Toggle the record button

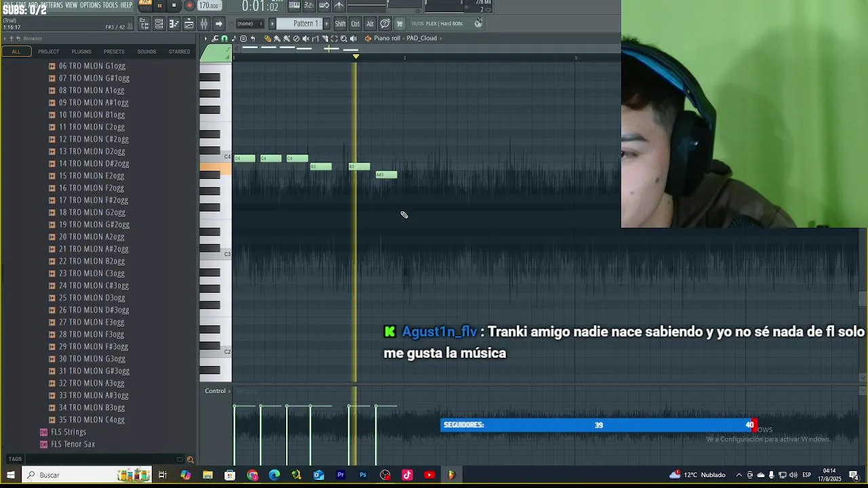(x=189, y=5)
